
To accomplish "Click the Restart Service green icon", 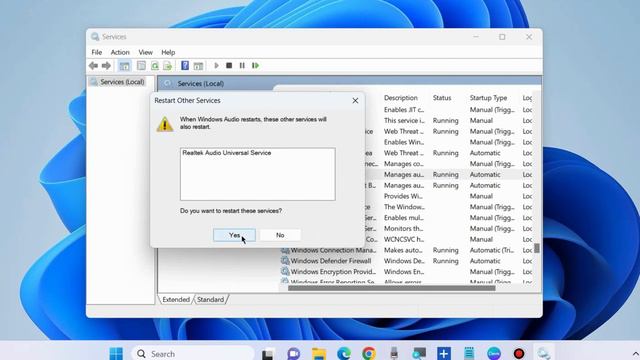I will click(256, 66).
